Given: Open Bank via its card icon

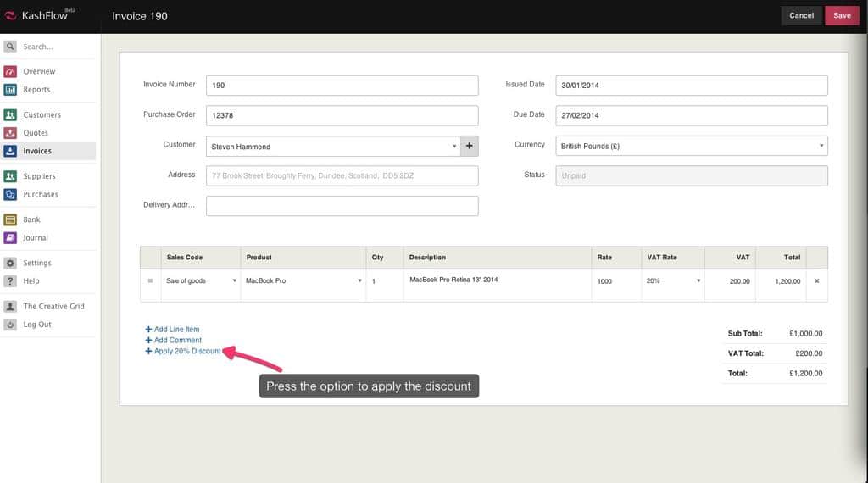Looking at the screenshot, I should 10,219.
